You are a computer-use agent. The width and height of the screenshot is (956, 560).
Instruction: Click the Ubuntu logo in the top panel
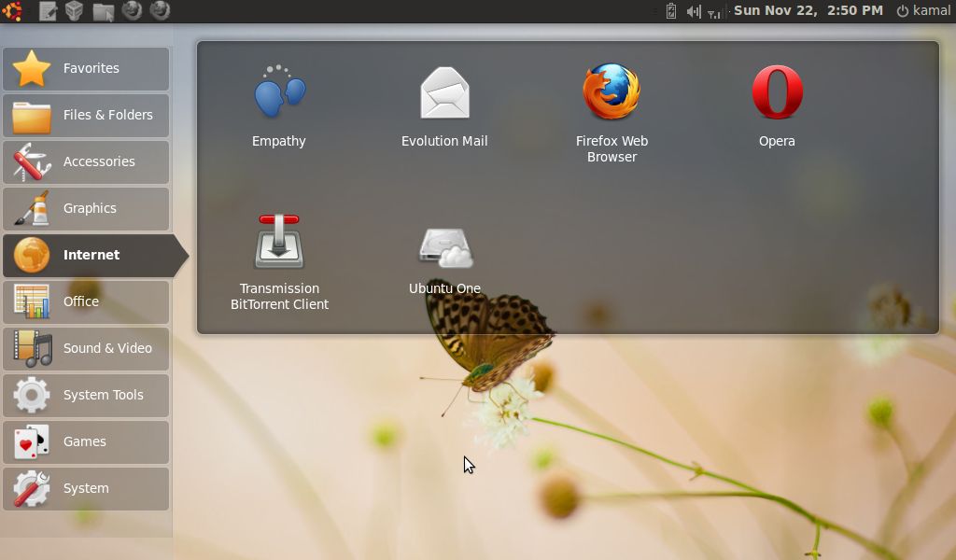tap(12, 11)
